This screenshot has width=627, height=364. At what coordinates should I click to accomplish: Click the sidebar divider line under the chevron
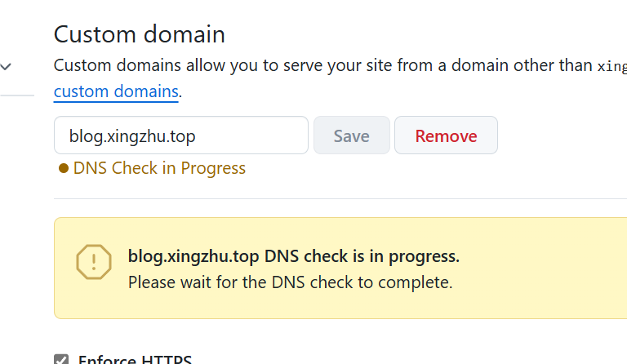click(x=16, y=95)
